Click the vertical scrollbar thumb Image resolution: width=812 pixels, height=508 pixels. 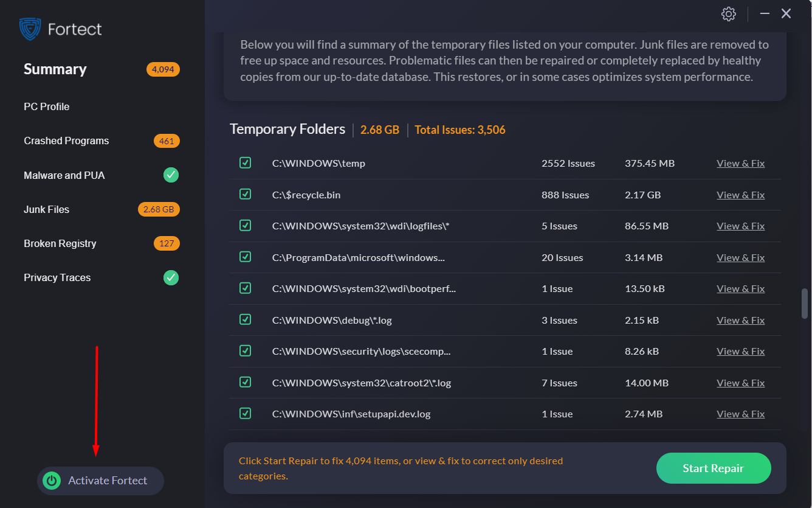(805, 304)
